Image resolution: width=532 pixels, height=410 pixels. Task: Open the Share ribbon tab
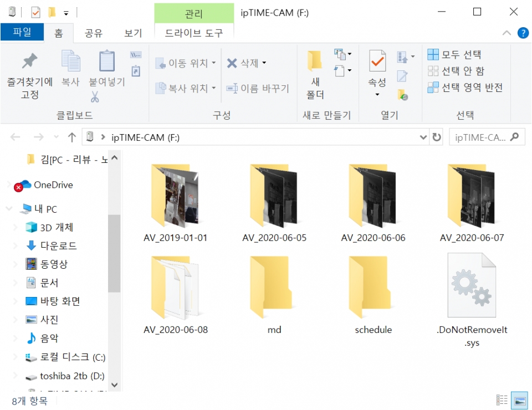tap(93, 33)
